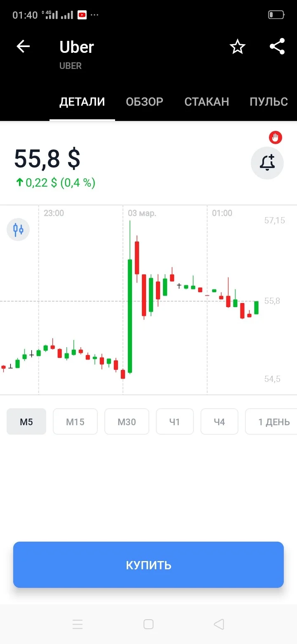Add Uber to favorites with star
Screen dimensions: 297x644
tap(238, 47)
